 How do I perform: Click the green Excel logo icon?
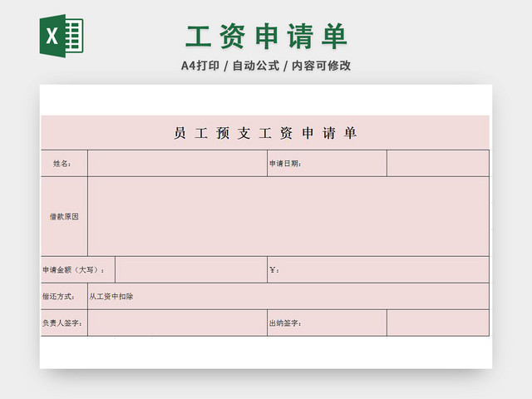(62, 36)
